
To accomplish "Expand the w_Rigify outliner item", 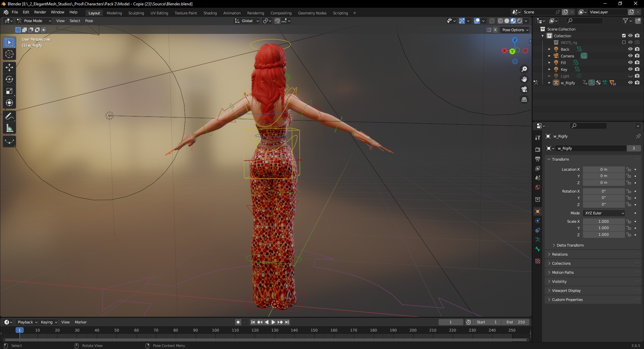I will [549, 83].
